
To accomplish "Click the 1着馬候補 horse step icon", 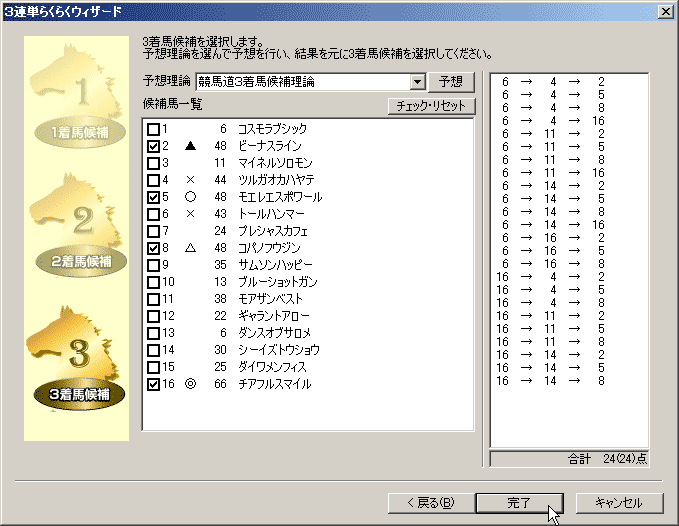I will pyautogui.click(x=79, y=100).
